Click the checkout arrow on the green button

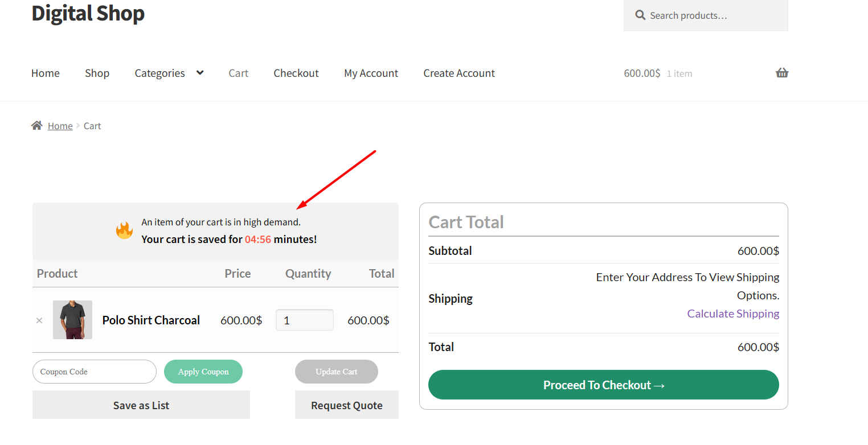pos(659,385)
